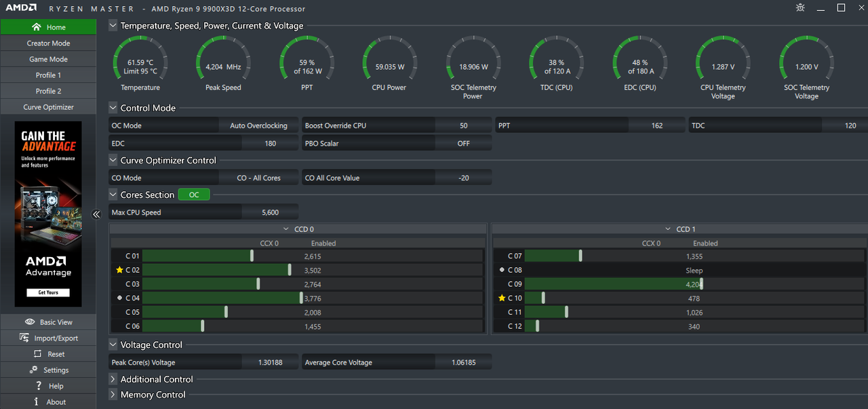868x409 pixels.
Task: Collapse Curve Optimizer Control section
Action: click(113, 160)
